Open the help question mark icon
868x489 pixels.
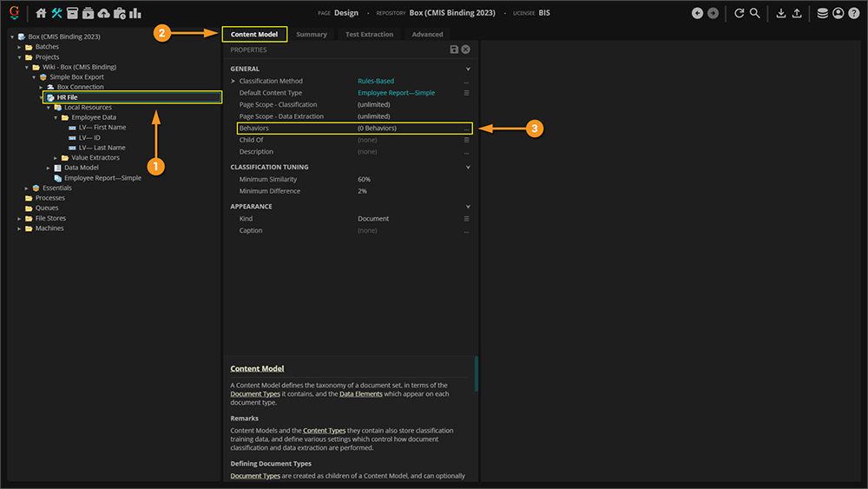[853, 13]
